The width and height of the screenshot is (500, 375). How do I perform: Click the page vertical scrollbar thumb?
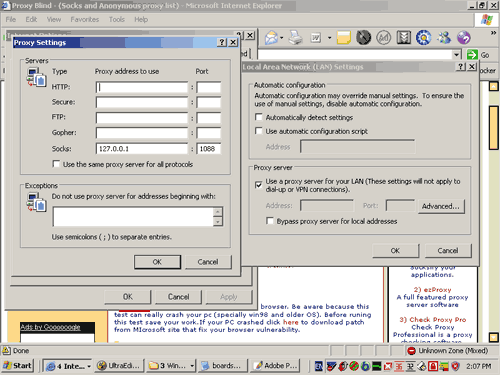pos(494,128)
